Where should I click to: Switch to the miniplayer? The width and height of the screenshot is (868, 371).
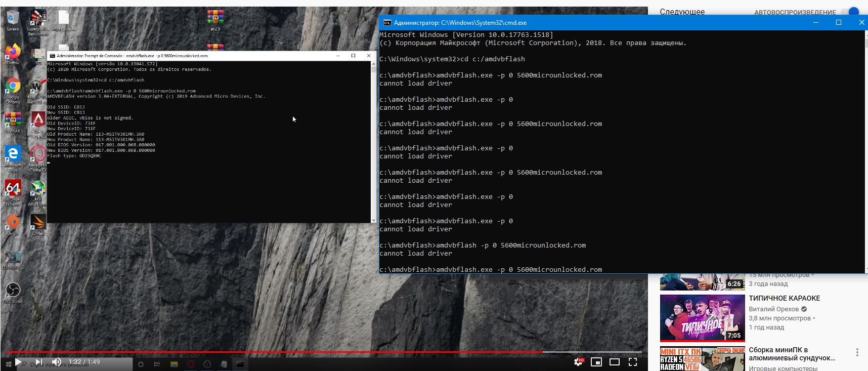(x=596, y=362)
